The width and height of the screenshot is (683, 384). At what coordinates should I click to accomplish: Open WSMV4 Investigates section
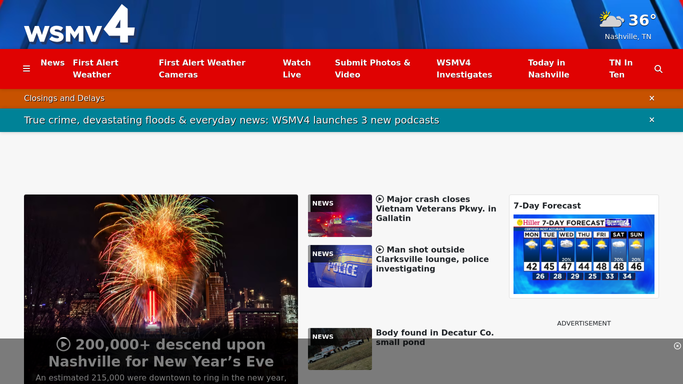(x=464, y=69)
